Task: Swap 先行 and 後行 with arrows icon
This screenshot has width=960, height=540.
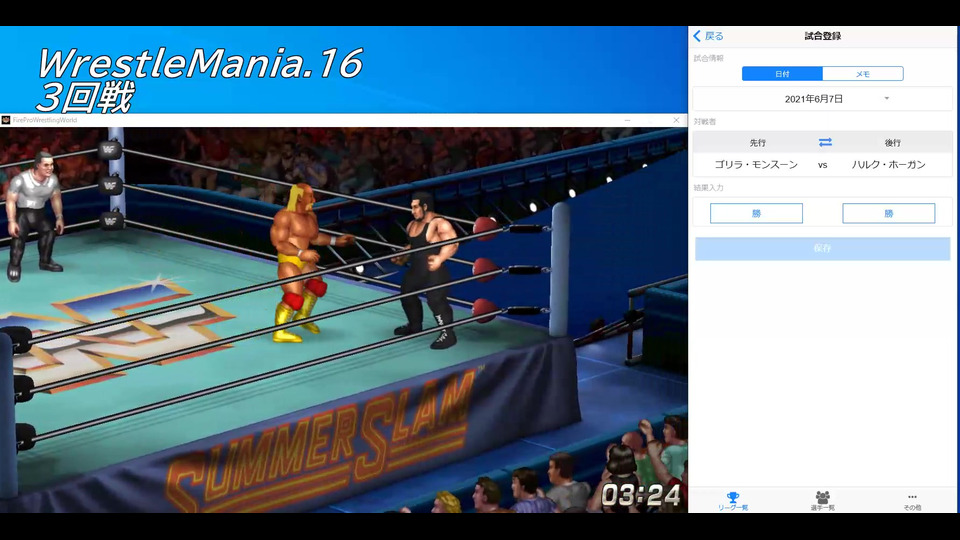Action: (825, 142)
